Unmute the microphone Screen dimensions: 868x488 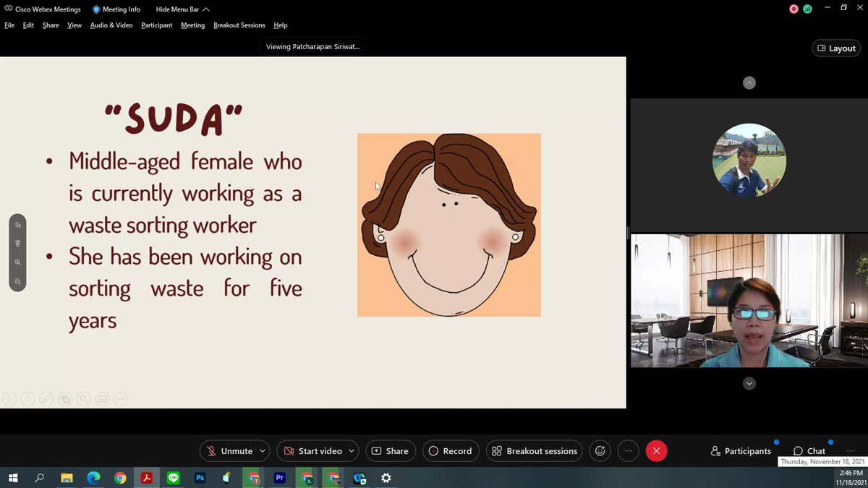[229, 451]
